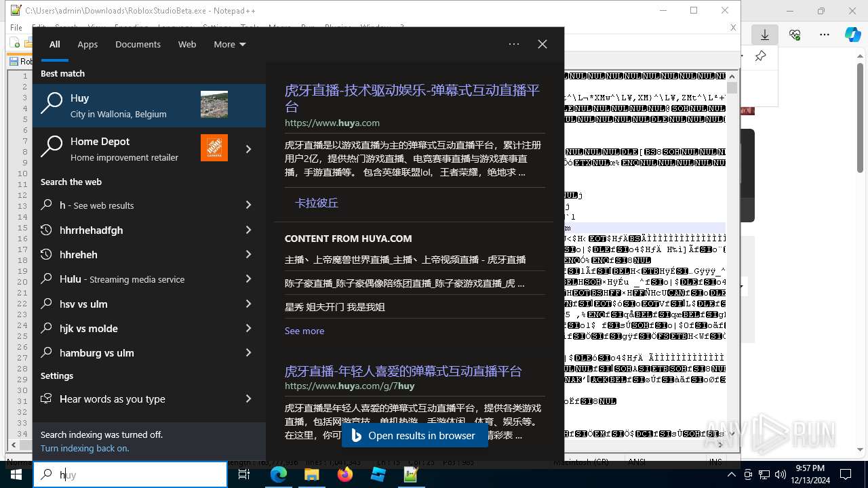
Task: Expand the 'hjk vs molde' arrow
Action: (x=248, y=328)
